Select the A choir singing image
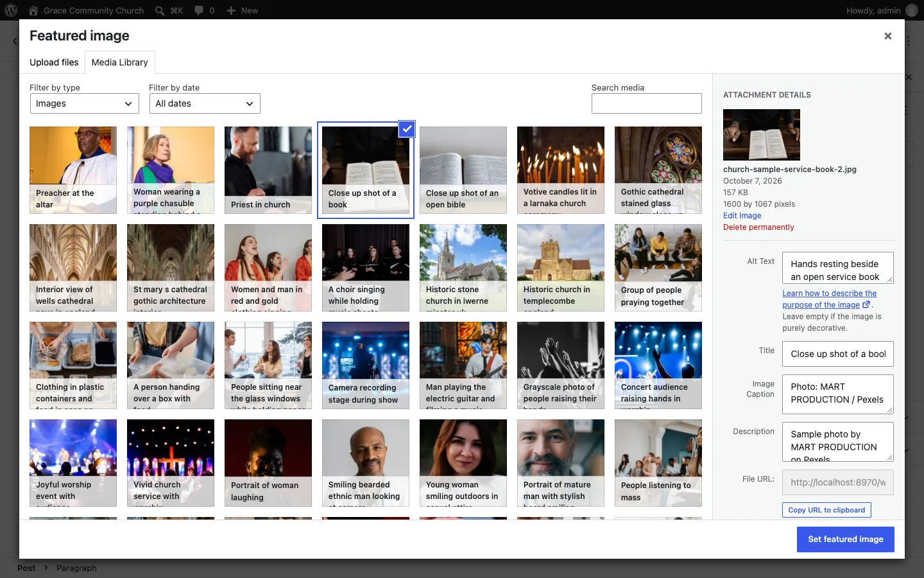The width and height of the screenshot is (924, 578). tap(366, 268)
